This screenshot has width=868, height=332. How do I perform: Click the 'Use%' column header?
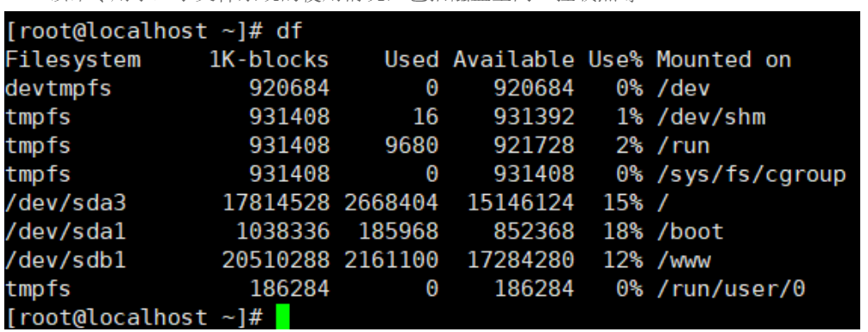click(615, 60)
